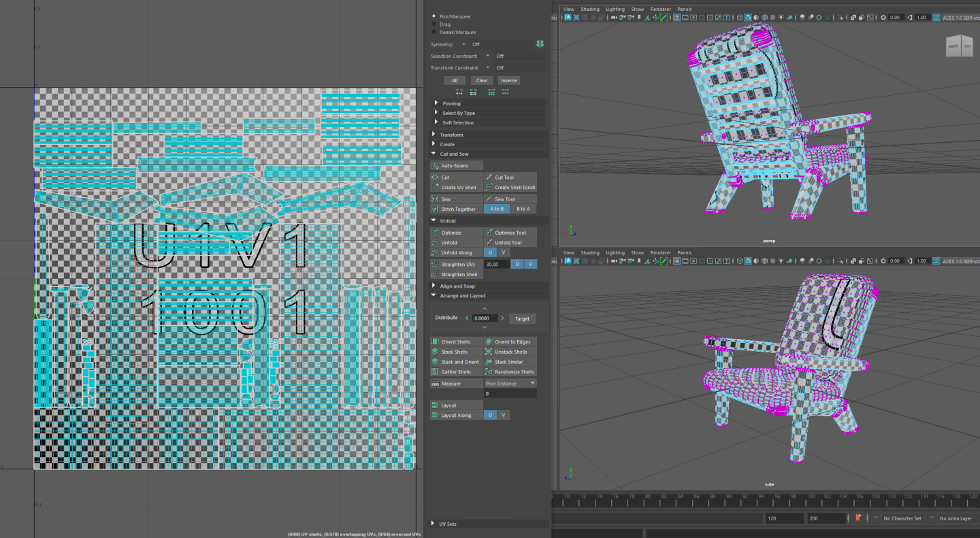This screenshot has width=980, height=538.
Task: Open Shading menu in persp viewport
Action: (590, 9)
